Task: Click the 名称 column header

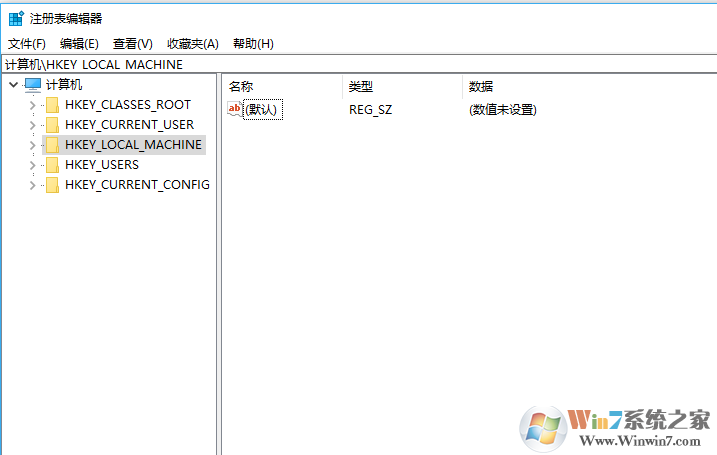Action: [241, 86]
